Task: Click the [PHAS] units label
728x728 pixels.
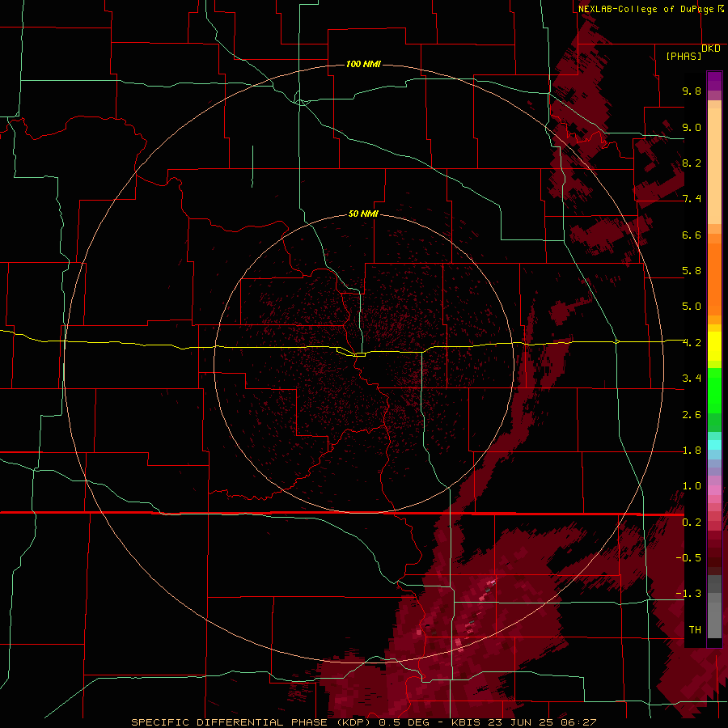Action: pos(684,56)
